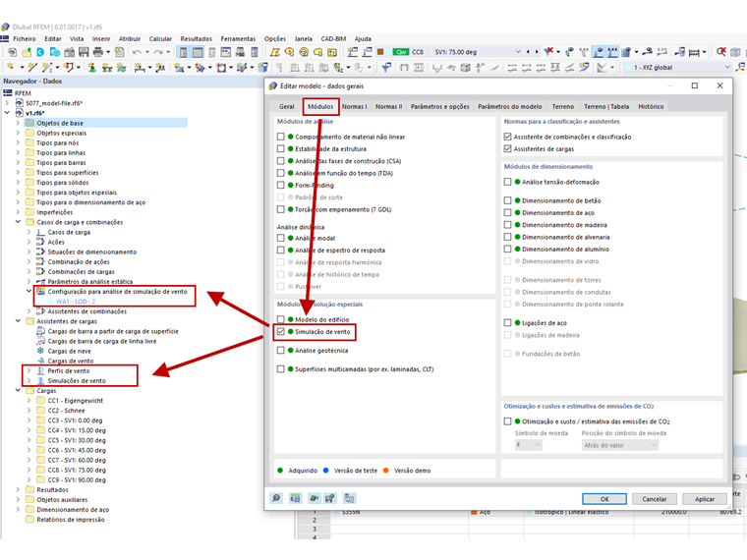Click the Perfis de vento icon

coord(41,371)
